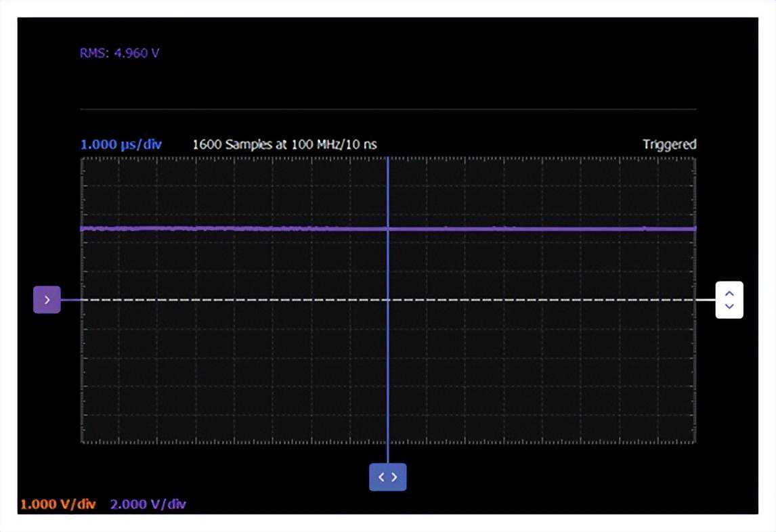The image size is (776, 532).
Task: Open the purple 2.000 V/div channel scale
Action: 148,504
